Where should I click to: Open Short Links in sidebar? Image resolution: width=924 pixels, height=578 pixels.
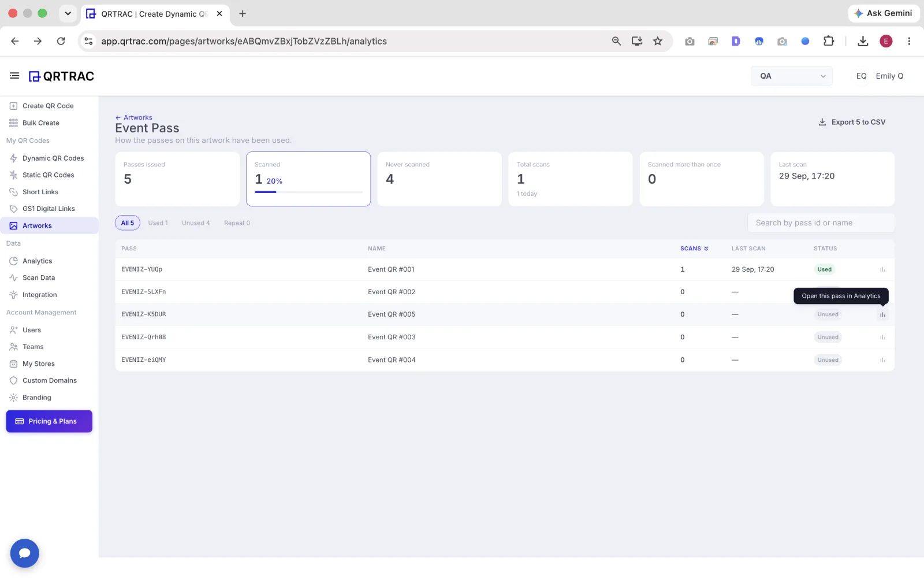click(x=40, y=192)
